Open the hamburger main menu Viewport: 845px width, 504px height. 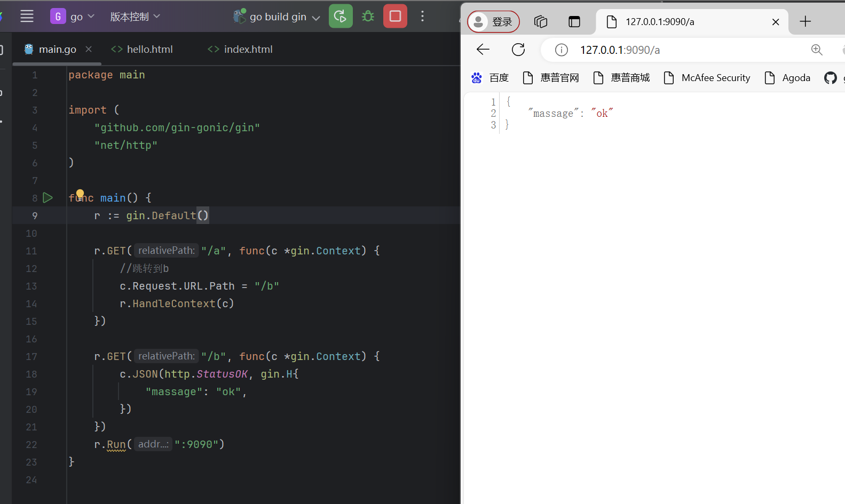click(27, 17)
